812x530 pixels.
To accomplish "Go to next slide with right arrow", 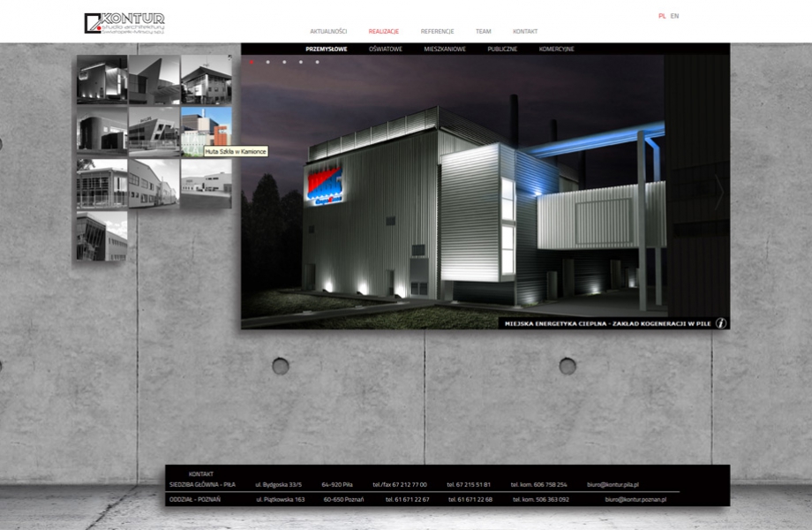I will coord(718,192).
